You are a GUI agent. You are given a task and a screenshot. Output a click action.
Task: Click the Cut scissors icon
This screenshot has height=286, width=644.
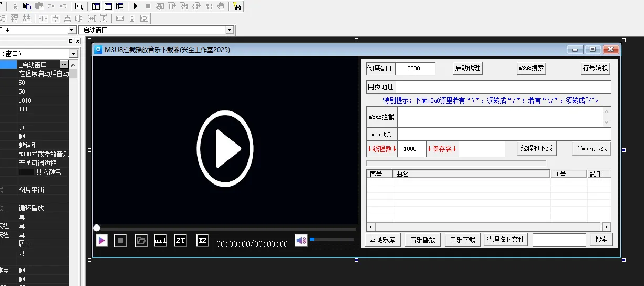point(15,6)
